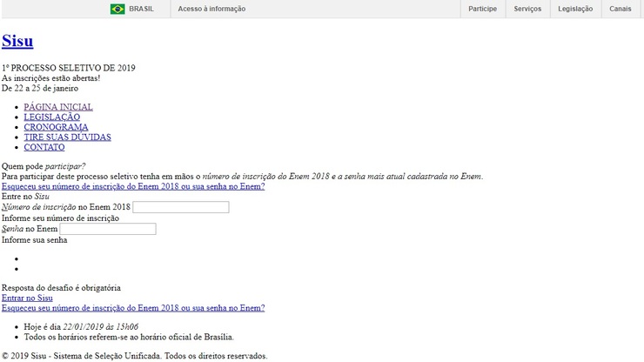Open TIRE SUAS DÚVIDAS link
The image size is (644, 362).
67,137
